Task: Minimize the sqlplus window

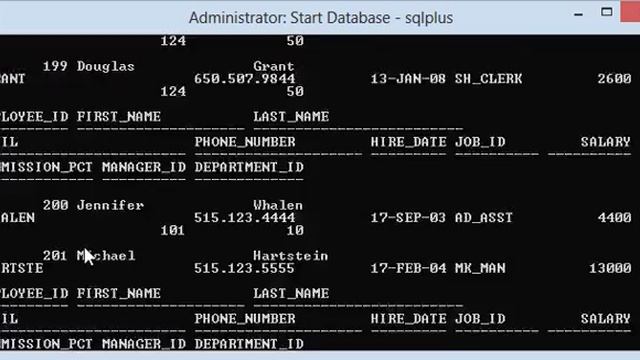Action: [x=578, y=14]
